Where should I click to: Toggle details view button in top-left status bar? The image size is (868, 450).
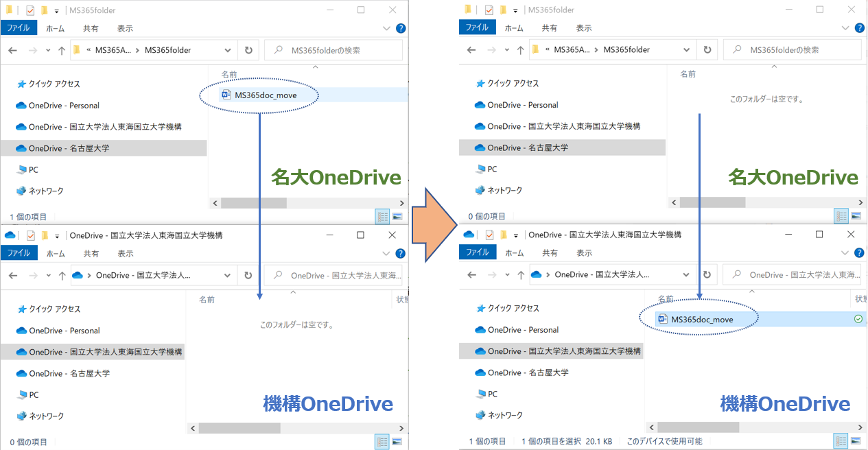382,217
